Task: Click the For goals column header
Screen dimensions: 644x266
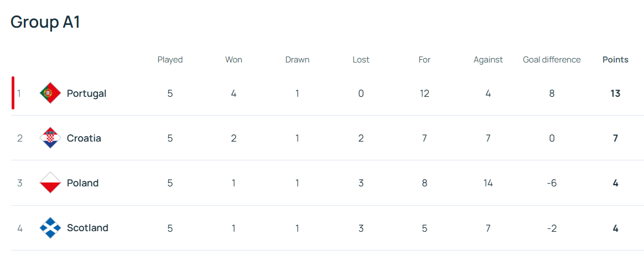Action: click(x=424, y=60)
